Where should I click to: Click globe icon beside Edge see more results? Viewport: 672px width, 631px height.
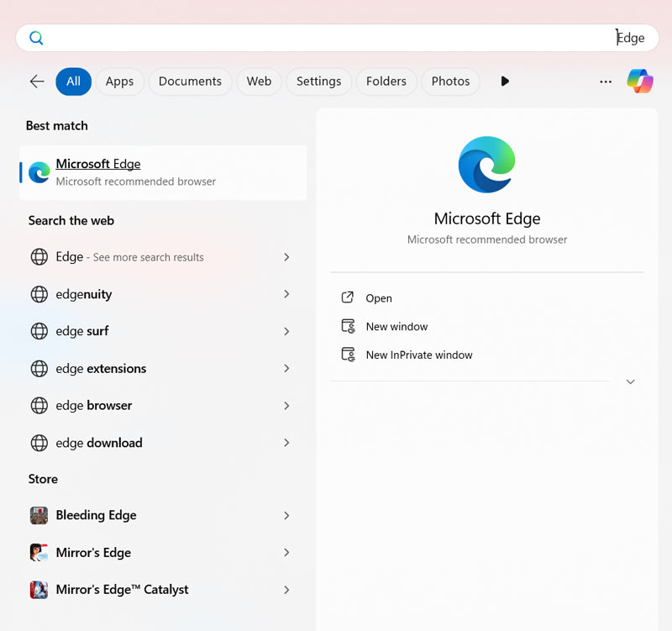tap(39, 257)
